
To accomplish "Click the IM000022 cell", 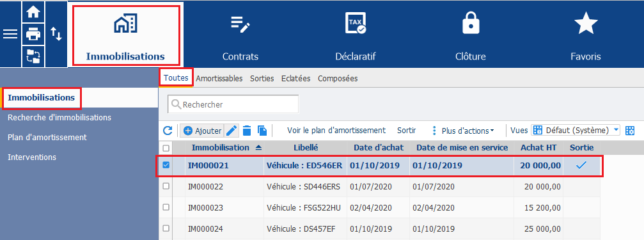I will tap(224, 187).
